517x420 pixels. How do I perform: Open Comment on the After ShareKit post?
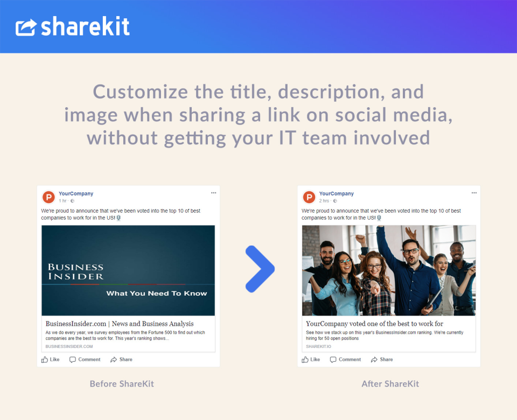(346, 360)
